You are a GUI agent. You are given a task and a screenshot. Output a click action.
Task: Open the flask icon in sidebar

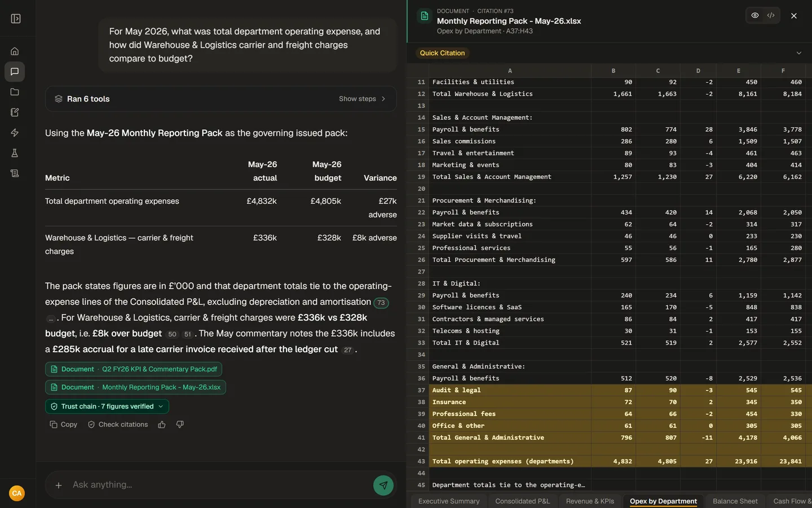coord(15,153)
